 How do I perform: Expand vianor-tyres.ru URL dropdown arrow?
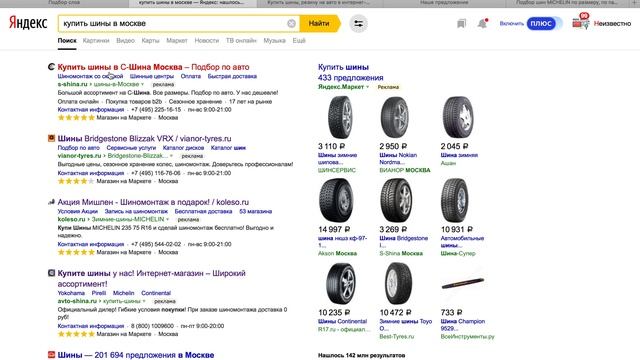(171, 156)
